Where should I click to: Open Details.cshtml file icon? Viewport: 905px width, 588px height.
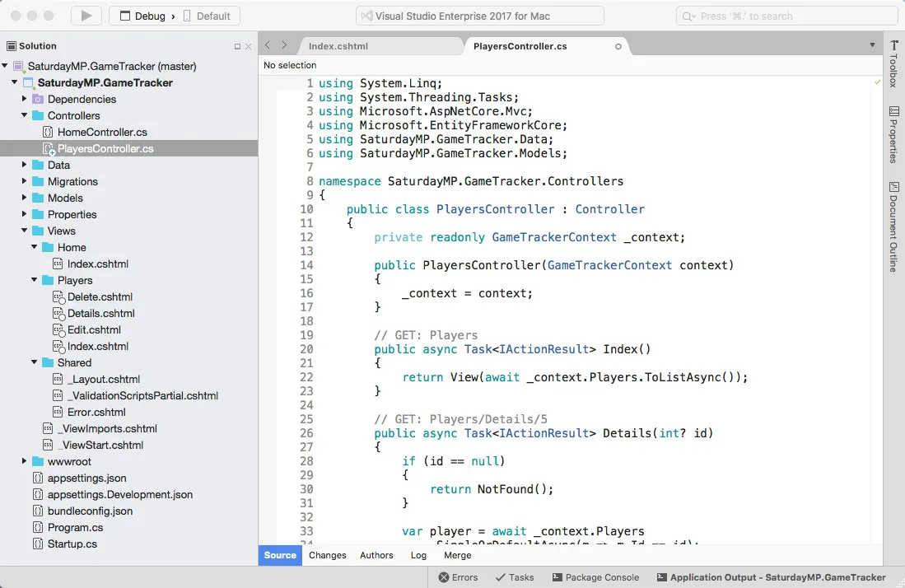point(58,313)
